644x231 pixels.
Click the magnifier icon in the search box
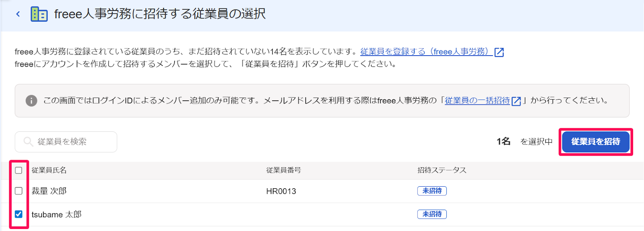[x=28, y=142]
